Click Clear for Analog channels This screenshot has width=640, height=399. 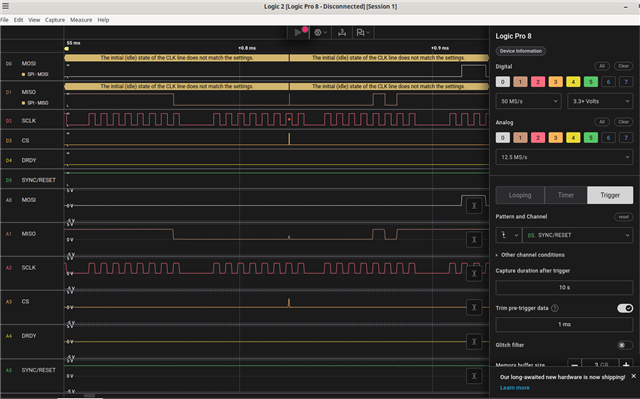(623, 122)
